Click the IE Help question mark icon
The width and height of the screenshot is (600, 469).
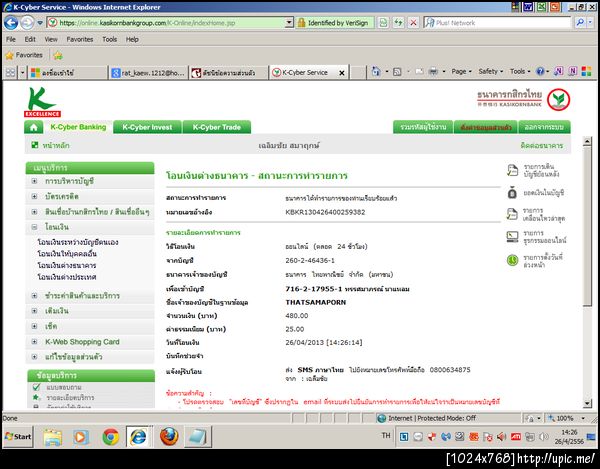coord(540,72)
